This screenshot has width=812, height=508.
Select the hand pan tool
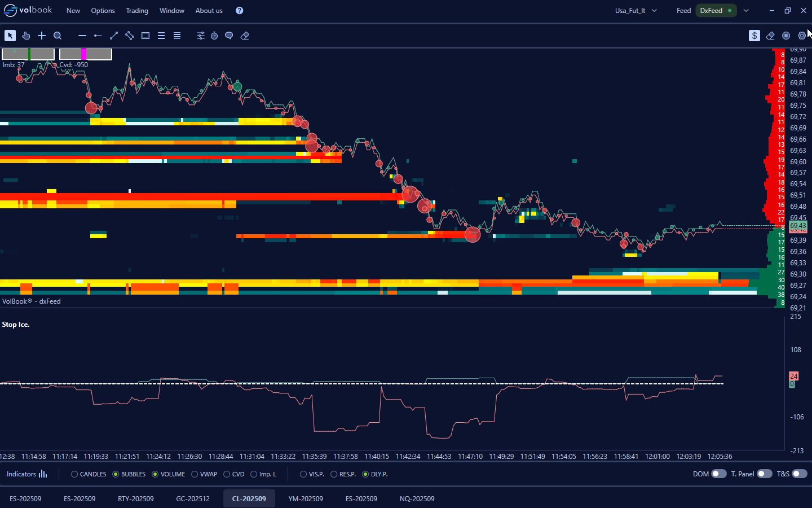26,36
